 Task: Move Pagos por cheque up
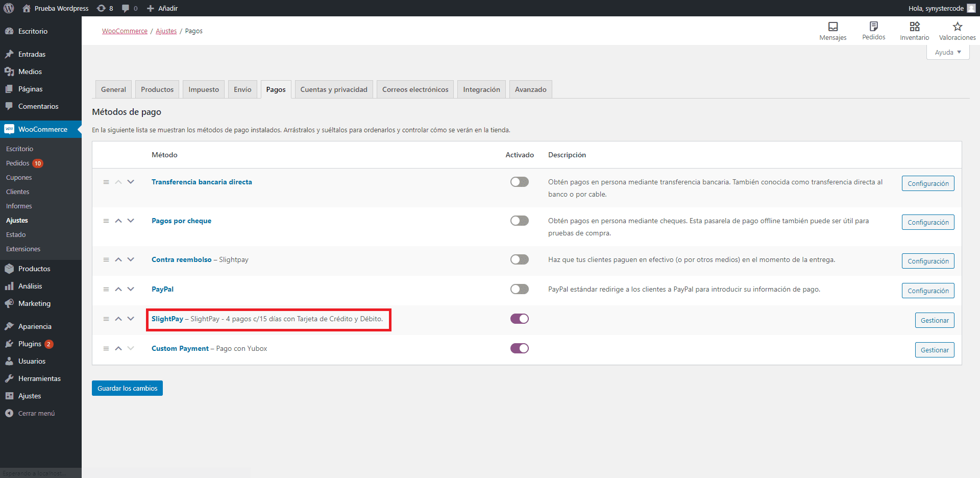coord(118,221)
